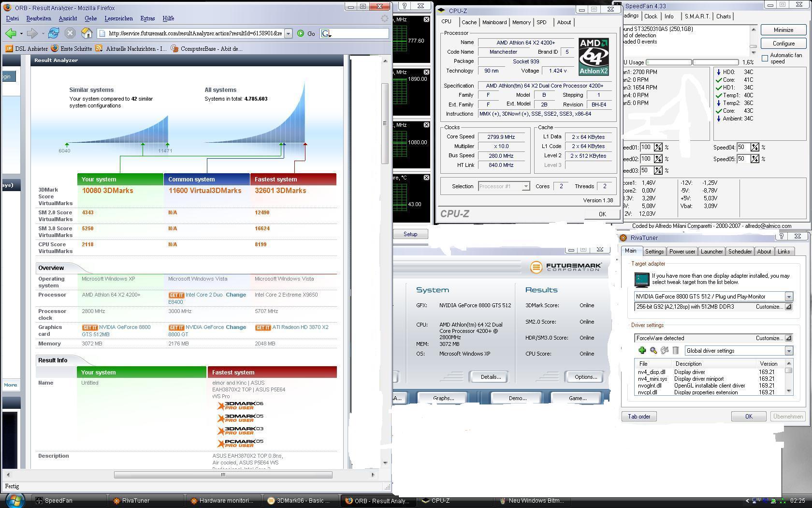Open the Erste Schritte bookmark
The height and width of the screenshot is (508, 812).
(72, 48)
